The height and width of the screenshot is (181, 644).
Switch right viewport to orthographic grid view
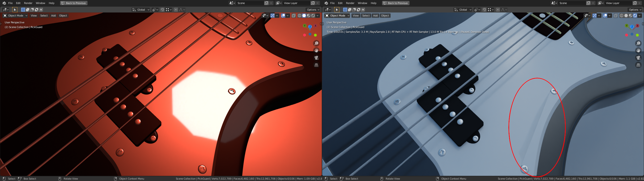point(638,65)
